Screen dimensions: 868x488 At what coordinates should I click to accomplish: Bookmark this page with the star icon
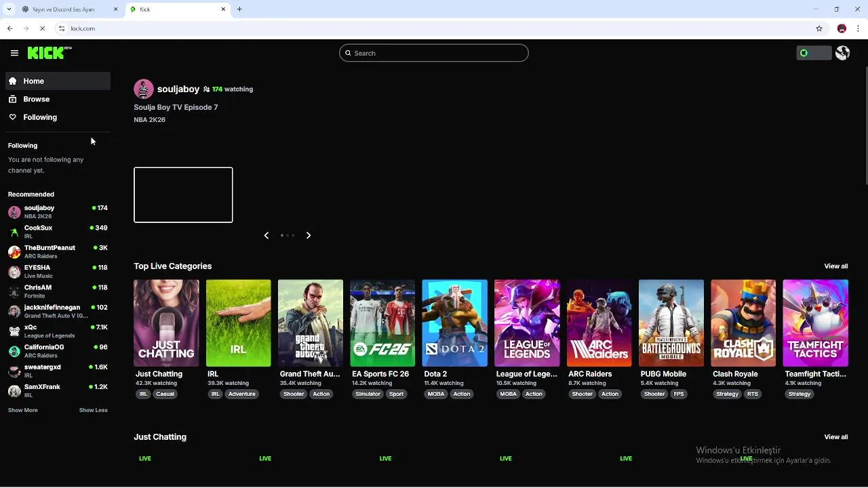[819, 28]
